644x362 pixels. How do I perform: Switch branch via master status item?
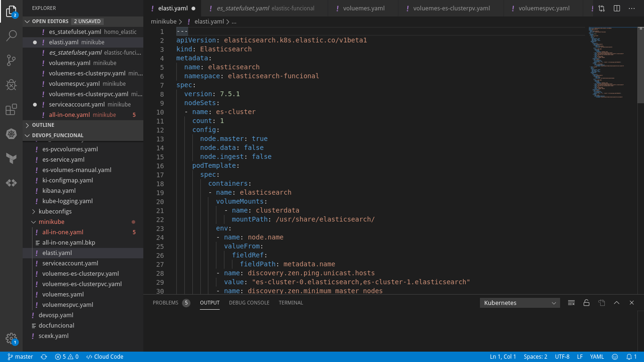tap(20, 357)
